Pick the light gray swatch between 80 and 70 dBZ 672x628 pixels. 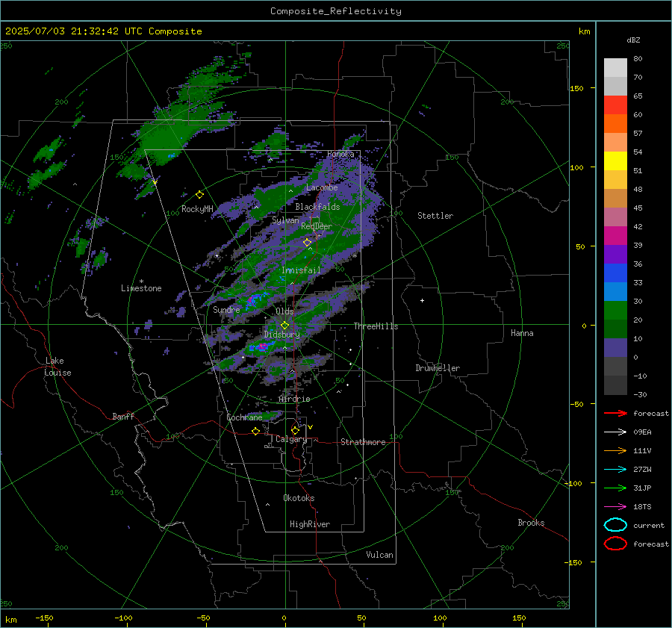point(615,68)
